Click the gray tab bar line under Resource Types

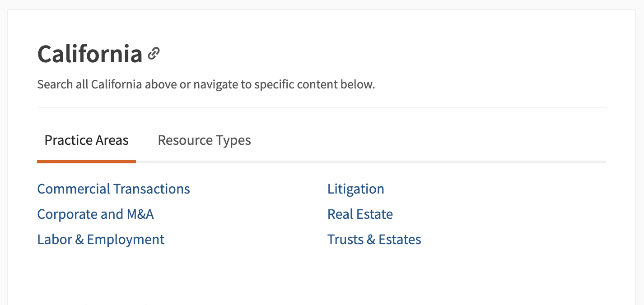(x=204, y=162)
